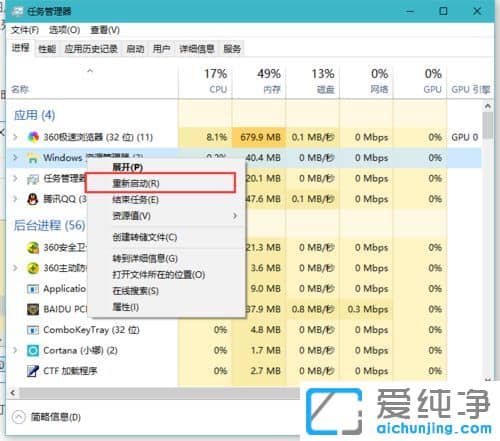Click the Application process icon
Viewport: 500px width, 441px height.
(33, 289)
